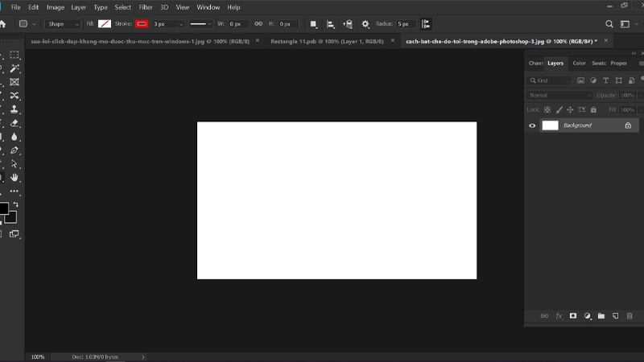Select the Hand tool
This screenshot has height=362, width=644.
coord(14,178)
